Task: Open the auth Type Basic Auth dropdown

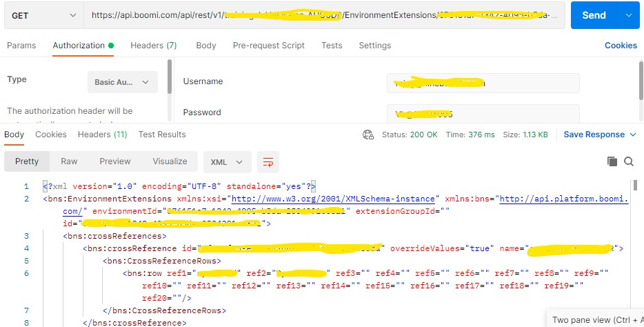Action: [123, 81]
